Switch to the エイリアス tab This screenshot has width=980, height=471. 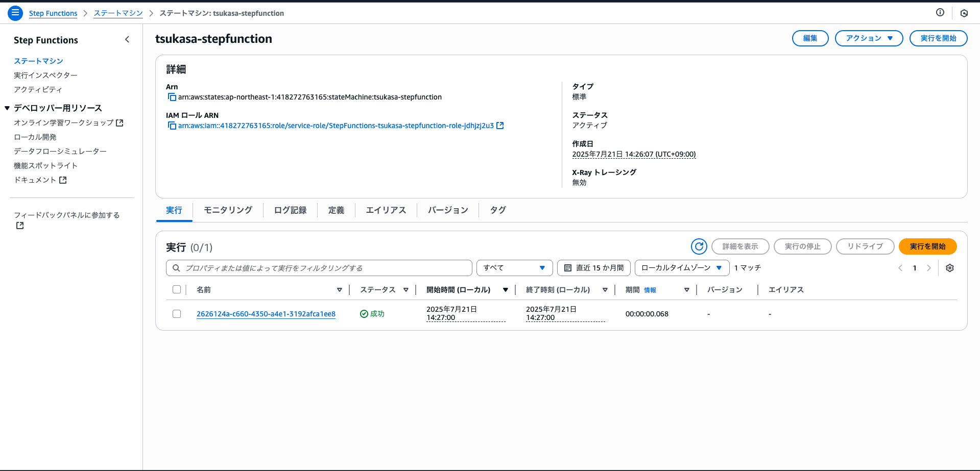386,210
